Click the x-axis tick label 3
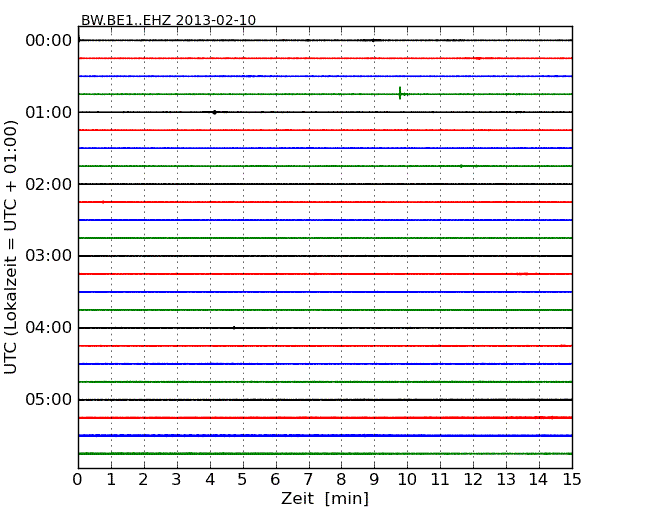This screenshot has width=650, height=520. pyautogui.click(x=177, y=479)
